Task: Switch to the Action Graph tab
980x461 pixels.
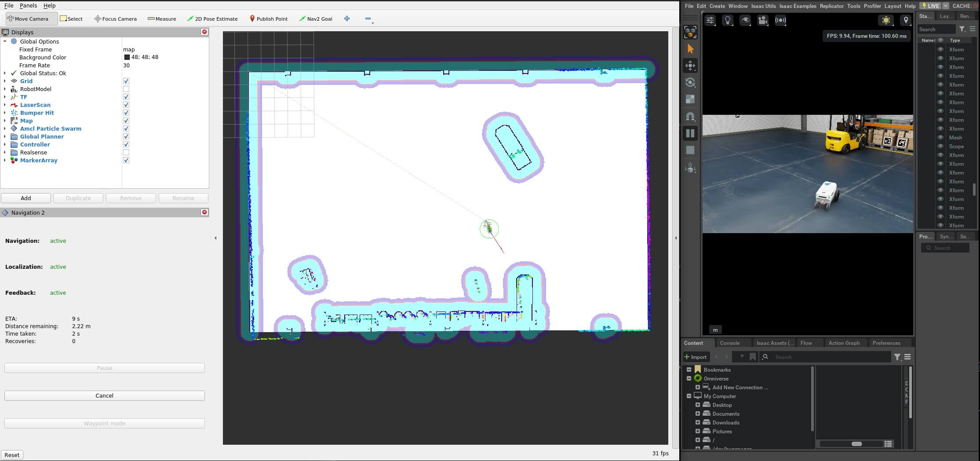Action: point(844,343)
